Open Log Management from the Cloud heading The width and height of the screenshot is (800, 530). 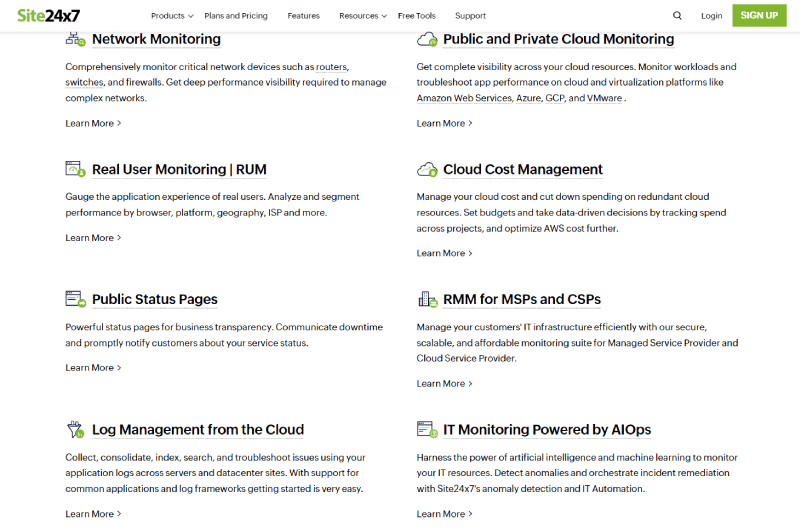coord(198,430)
